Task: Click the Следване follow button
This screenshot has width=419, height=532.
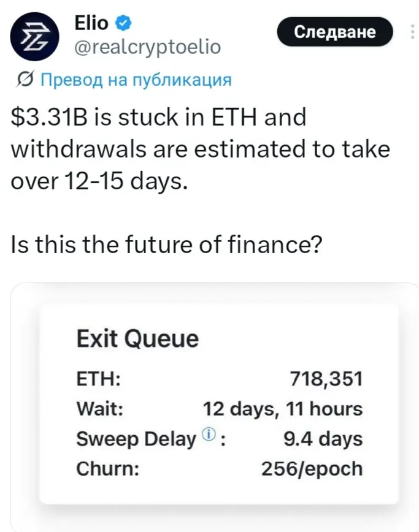Action: (335, 31)
